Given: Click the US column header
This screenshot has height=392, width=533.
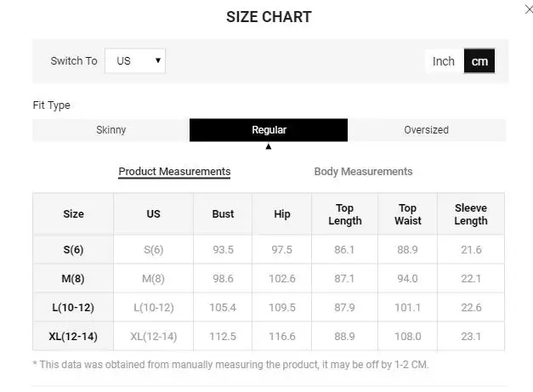Looking at the screenshot, I should 153,214.
